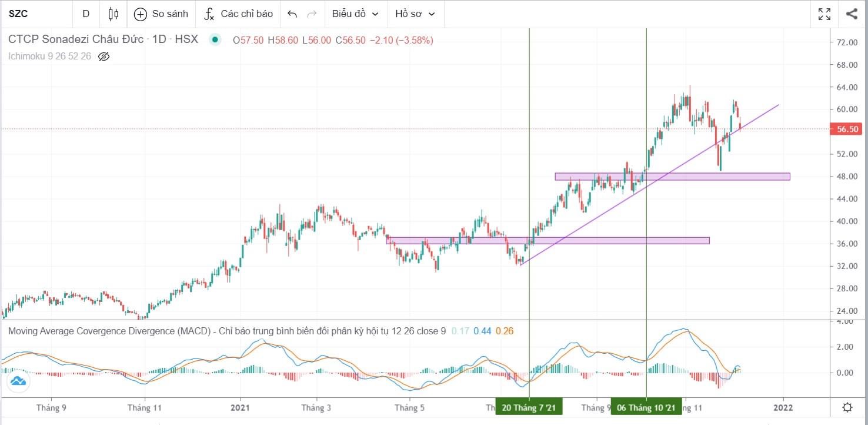Click MACD value 0.44 in legend
The height and width of the screenshot is (425, 868).
point(482,331)
